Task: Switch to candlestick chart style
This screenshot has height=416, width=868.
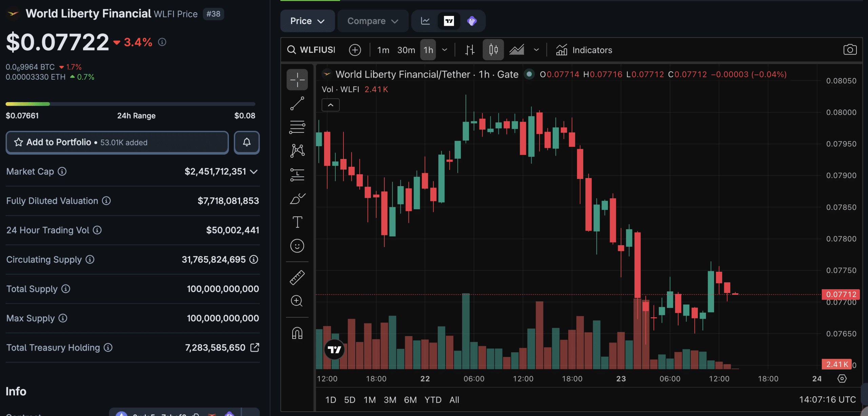Action: click(493, 50)
